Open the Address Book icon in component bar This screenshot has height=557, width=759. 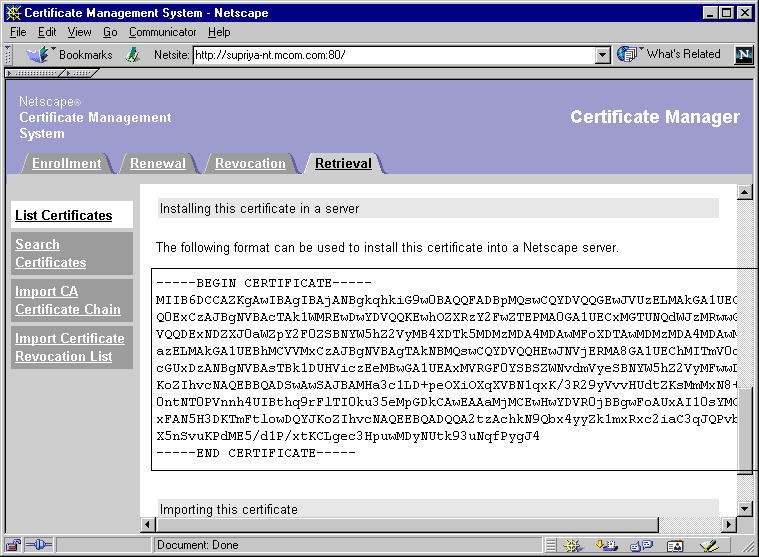[675, 546]
